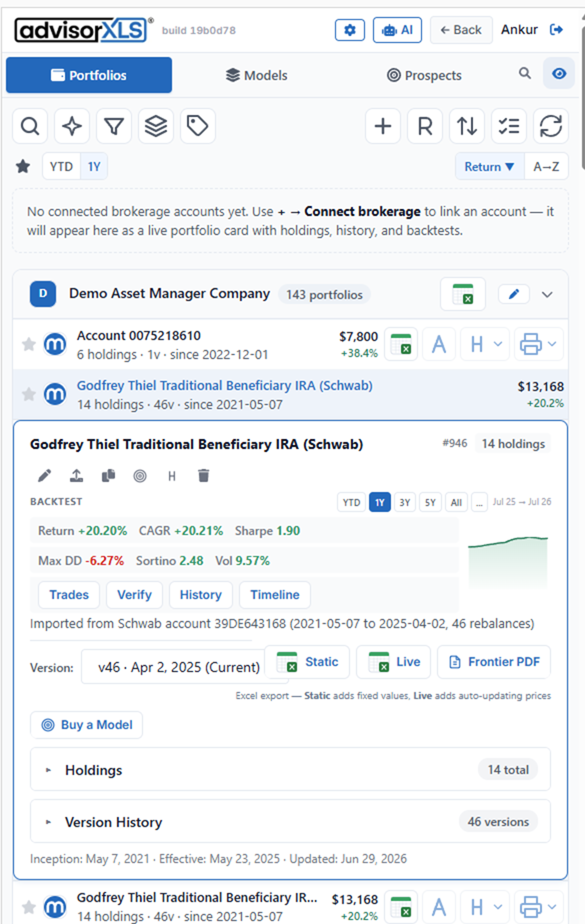Open H dropdown in bottom Godfrey Thiel row
The height and width of the screenshot is (924, 585).
click(x=485, y=906)
